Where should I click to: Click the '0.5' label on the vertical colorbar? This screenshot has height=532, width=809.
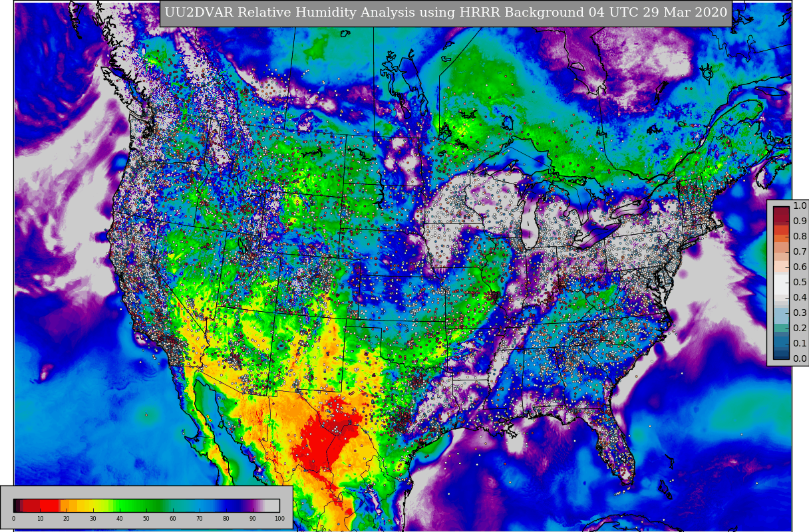pos(800,283)
